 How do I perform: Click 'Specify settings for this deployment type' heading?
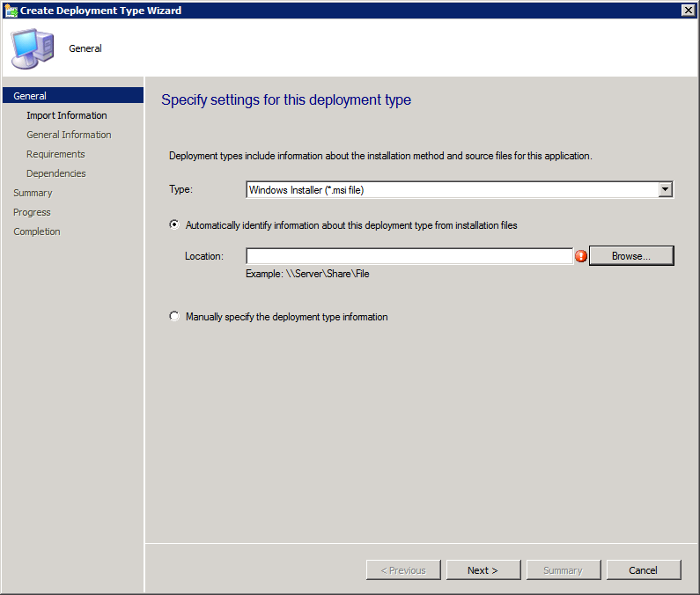tap(286, 99)
